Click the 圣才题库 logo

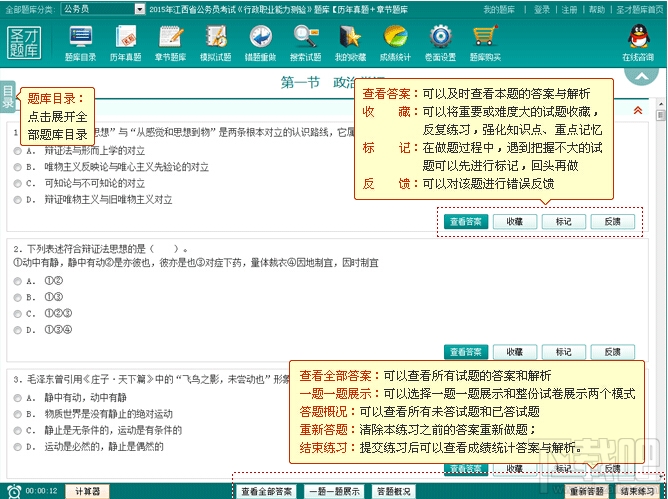pyautogui.click(x=24, y=43)
